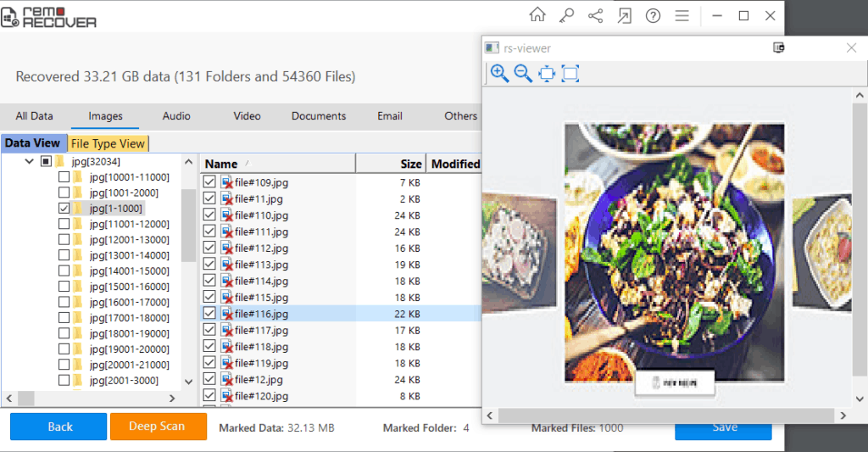Zoom in on the rs-viewer preview

[x=499, y=74]
